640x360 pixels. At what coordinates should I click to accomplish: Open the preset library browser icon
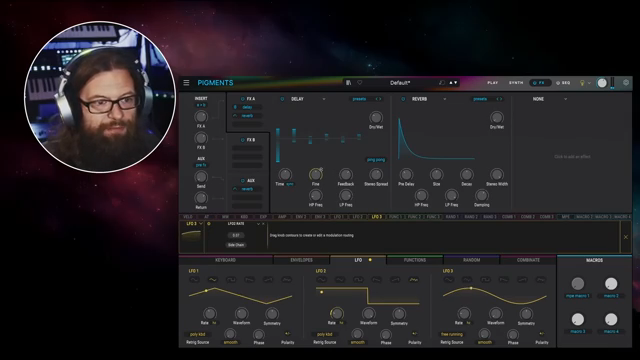pyautogui.click(x=349, y=83)
